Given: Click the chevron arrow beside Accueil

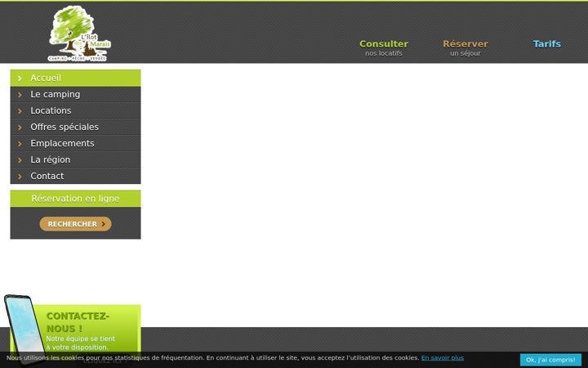Looking at the screenshot, I should click(x=20, y=79).
